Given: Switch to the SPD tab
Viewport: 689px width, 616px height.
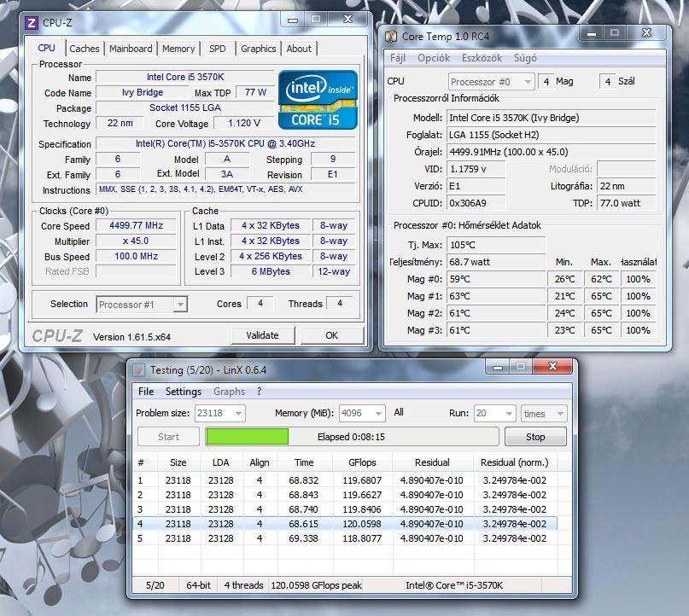Looking at the screenshot, I should click(218, 49).
